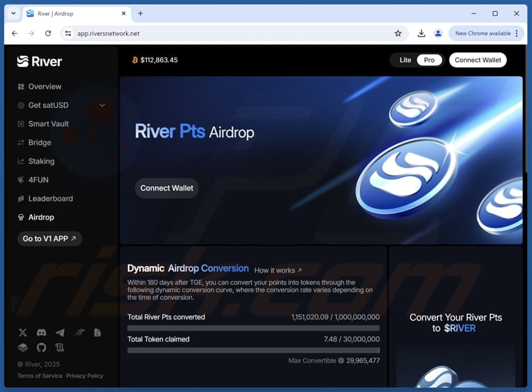Image resolution: width=532 pixels, height=392 pixels.
Task: Open Bridge in the sidebar
Action: point(34,143)
